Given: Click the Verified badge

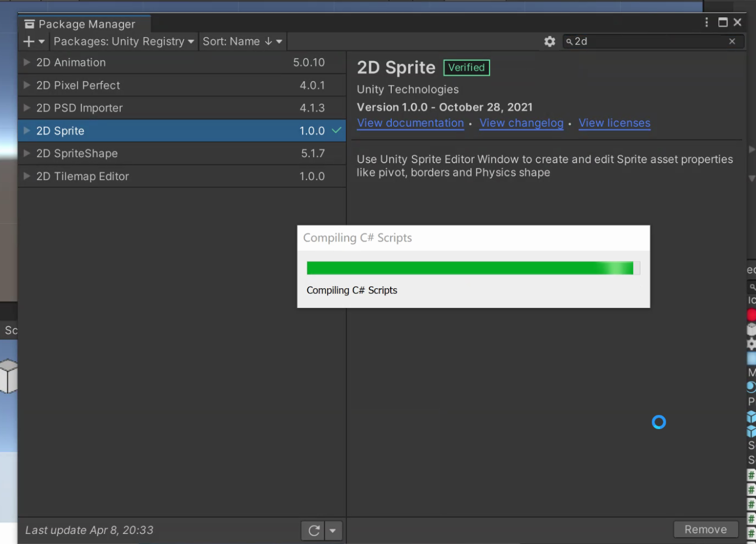Looking at the screenshot, I should click(466, 67).
